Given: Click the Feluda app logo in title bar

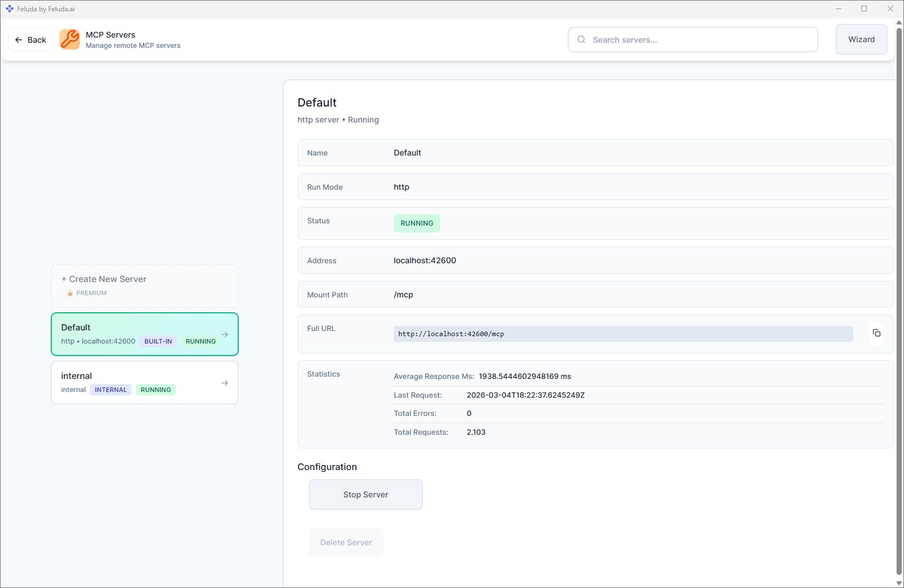Looking at the screenshot, I should (x=9, y=9).
